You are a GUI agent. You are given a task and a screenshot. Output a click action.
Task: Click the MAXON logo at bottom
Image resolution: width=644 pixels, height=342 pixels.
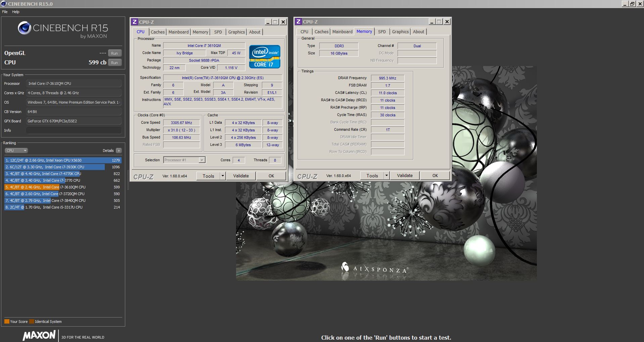click(39, 335)
